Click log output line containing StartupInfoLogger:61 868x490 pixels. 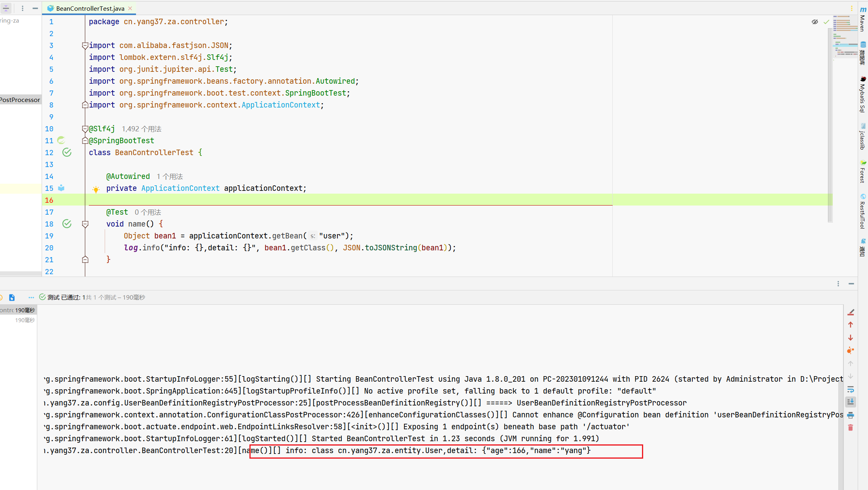pyautogui.click(x=322, y=438)
